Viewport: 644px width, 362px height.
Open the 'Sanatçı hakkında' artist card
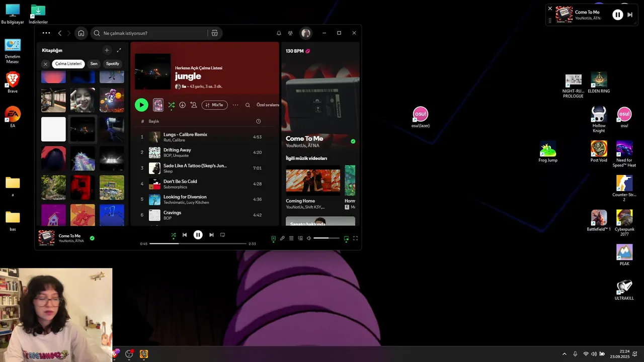[x=320, y=221]
